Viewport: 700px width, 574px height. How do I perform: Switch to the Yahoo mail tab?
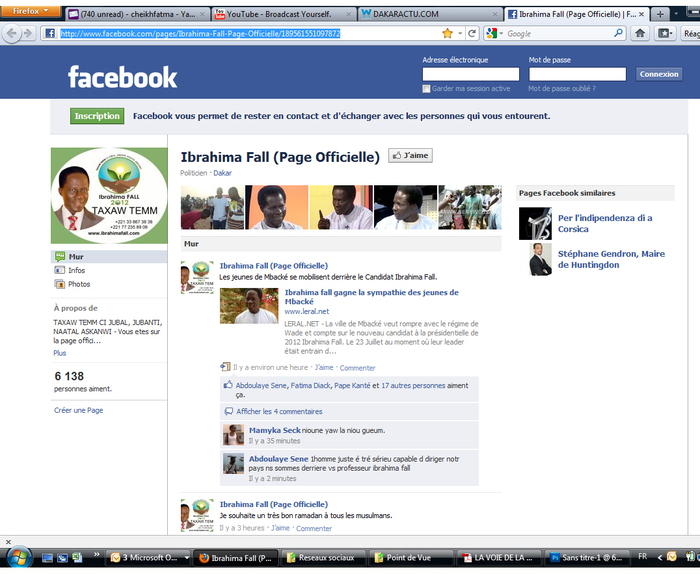[x=137, y=14]
